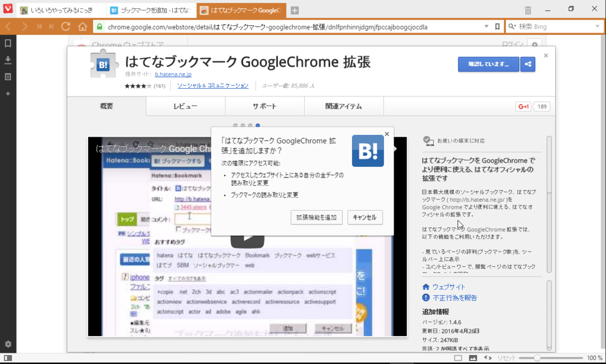Open address bar history dropdown

486,27
